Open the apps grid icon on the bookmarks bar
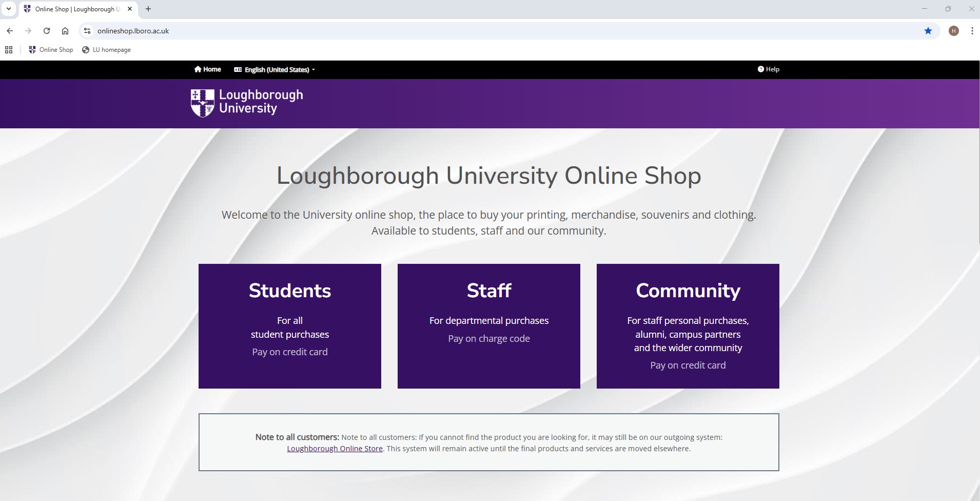The height and width of the screenshot is (501, 980). [x=8, y=49]
